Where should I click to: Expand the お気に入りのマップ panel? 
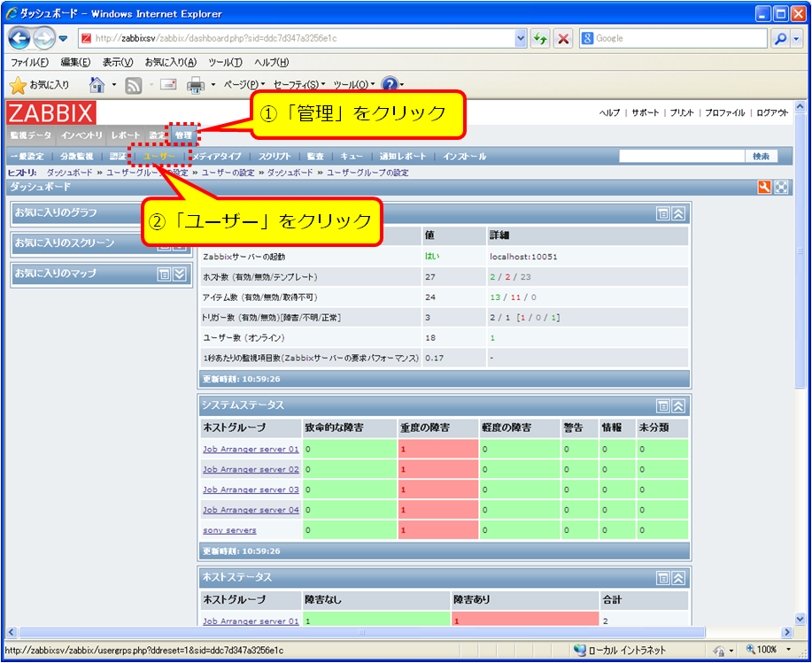click(x=179, y=274)
